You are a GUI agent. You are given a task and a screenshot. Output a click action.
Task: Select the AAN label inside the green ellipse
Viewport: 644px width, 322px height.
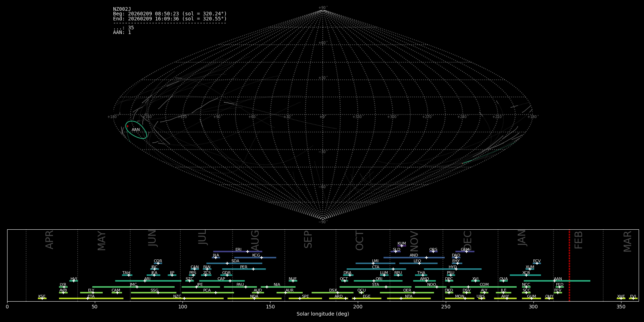click(x=136, y=130)
